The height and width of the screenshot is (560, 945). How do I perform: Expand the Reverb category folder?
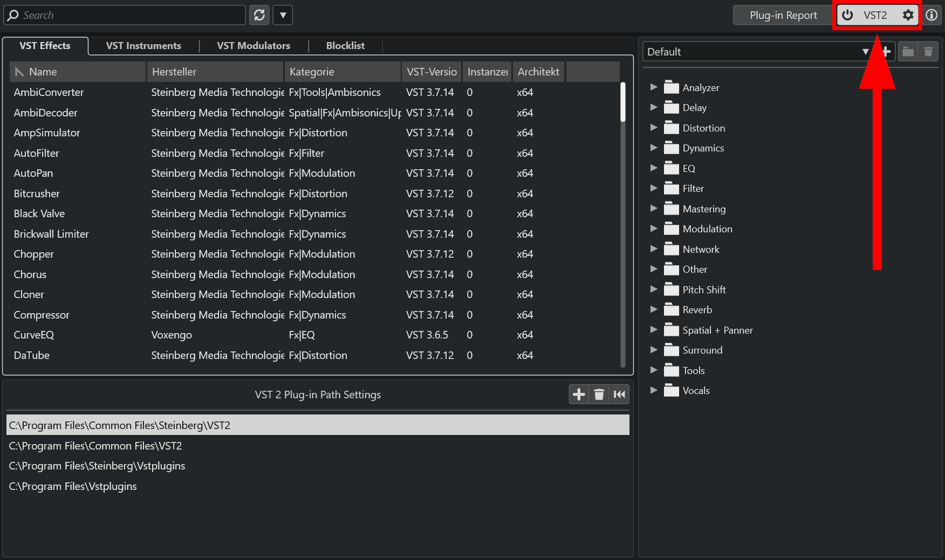click(654, 309)
